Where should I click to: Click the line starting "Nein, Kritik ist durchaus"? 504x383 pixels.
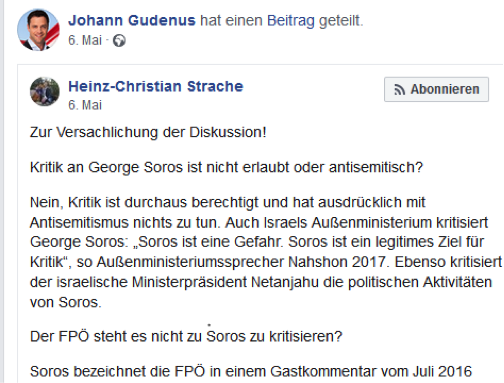[x=227, y=202]
